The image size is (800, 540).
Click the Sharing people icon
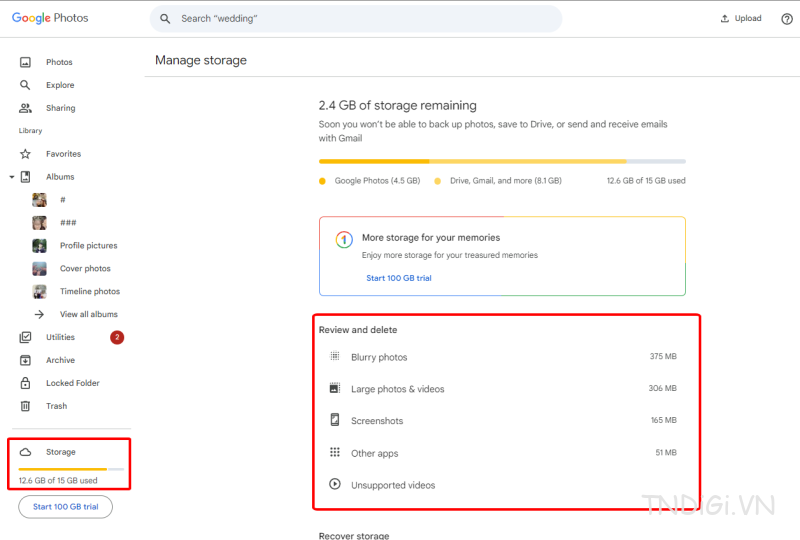click(25, 108)
